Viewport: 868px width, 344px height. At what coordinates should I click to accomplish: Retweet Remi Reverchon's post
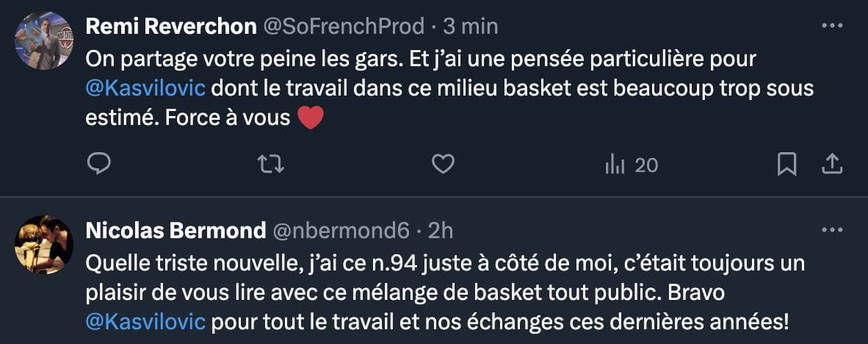click(272, 165)
